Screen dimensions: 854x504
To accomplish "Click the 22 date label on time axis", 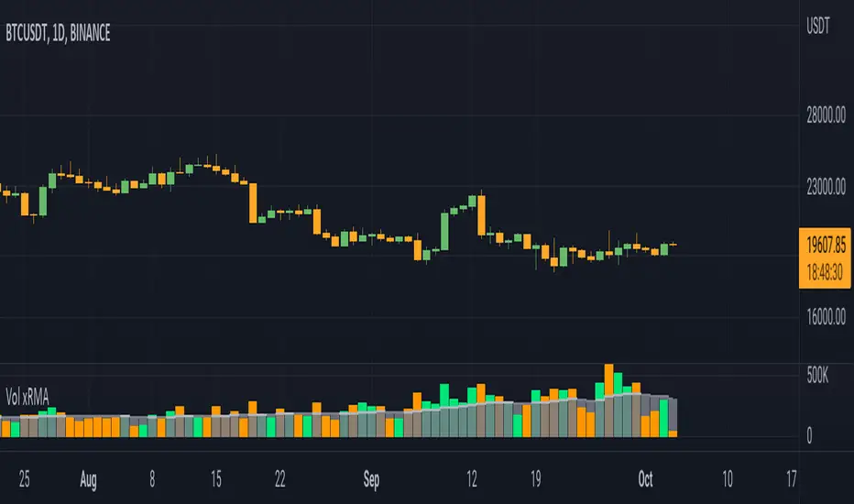I will pos(281,478).
